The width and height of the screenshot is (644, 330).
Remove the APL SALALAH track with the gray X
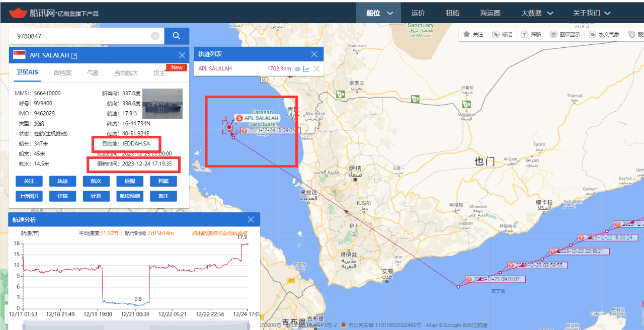click(316, 69)
